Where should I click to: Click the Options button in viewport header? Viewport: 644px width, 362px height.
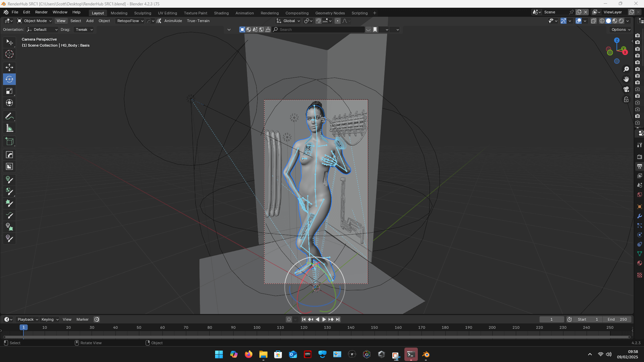621,30
